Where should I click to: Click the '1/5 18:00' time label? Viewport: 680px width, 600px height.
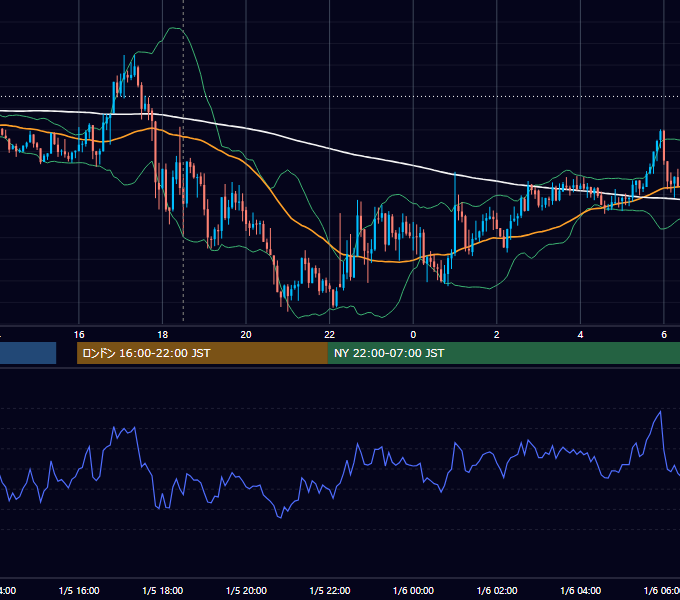click(x=163, y=590)
